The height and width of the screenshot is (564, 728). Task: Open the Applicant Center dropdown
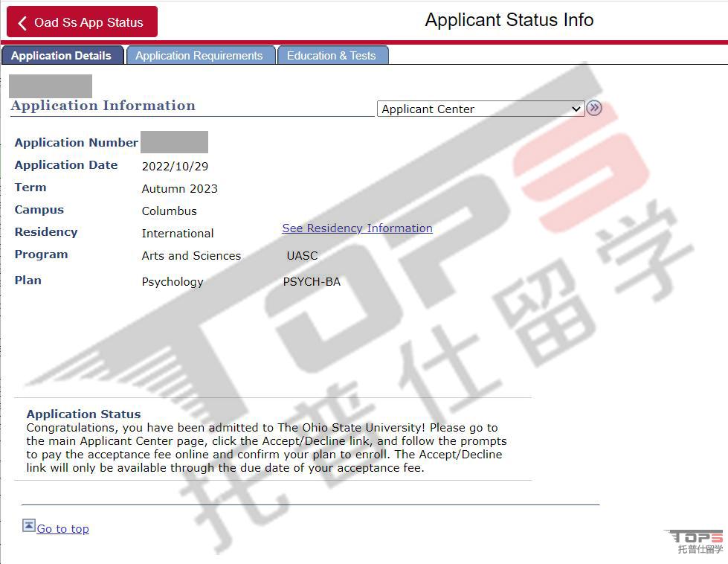[480, 109]
